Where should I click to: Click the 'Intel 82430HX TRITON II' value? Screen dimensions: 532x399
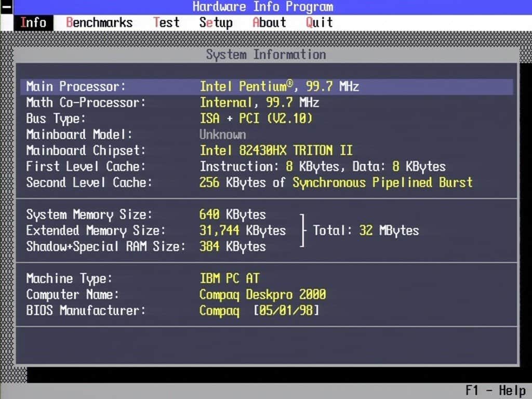276,150
